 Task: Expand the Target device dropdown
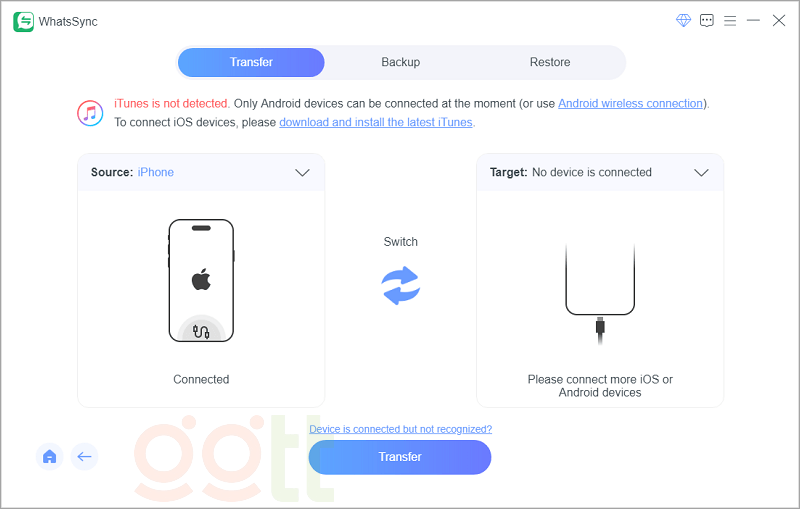coord(701,172)
